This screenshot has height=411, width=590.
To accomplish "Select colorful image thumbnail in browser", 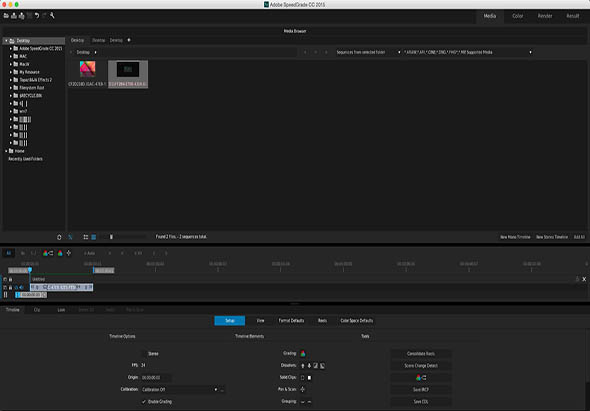I will pyautogui.click(x=87, y=69).
